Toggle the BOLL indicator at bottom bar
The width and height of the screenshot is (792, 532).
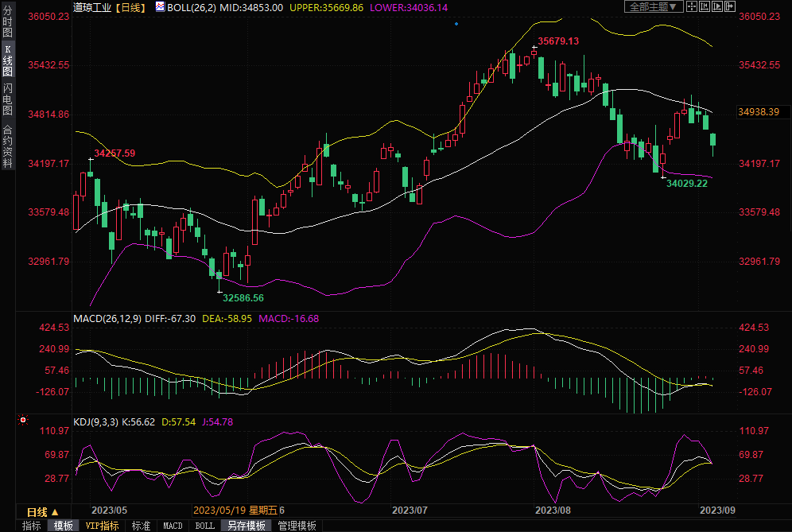tap(204, 526)
